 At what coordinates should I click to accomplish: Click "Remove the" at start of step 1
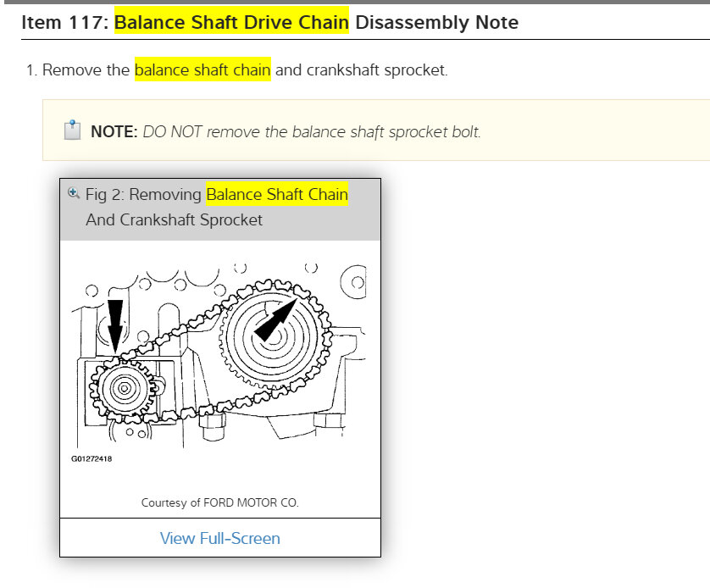(86, 69)
